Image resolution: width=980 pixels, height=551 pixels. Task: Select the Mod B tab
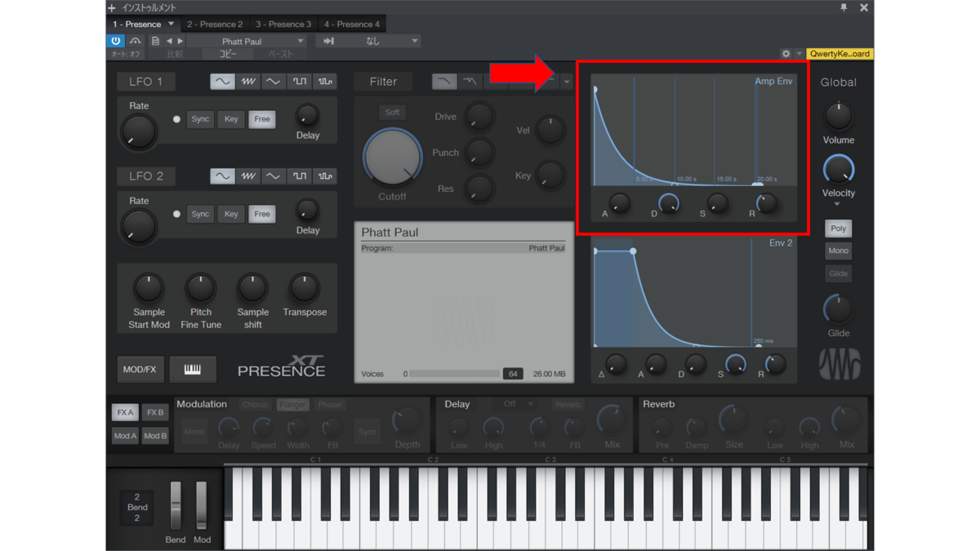coord(155,436)
